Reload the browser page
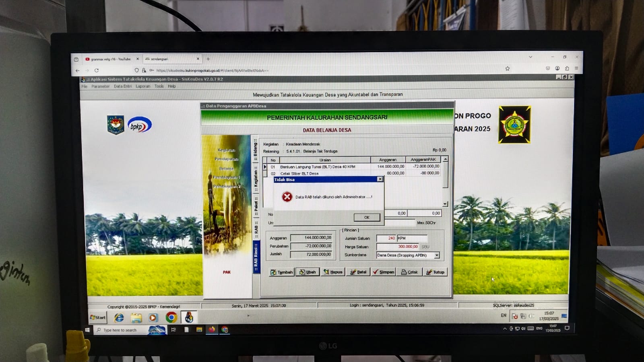 [97, 70]
